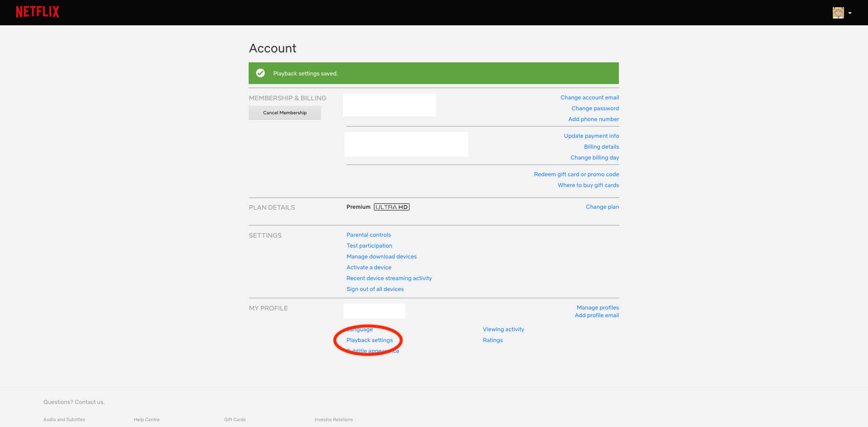Viewport: 868px width, 427px height.
Task: Open Change plan
Action: [602, 206]
